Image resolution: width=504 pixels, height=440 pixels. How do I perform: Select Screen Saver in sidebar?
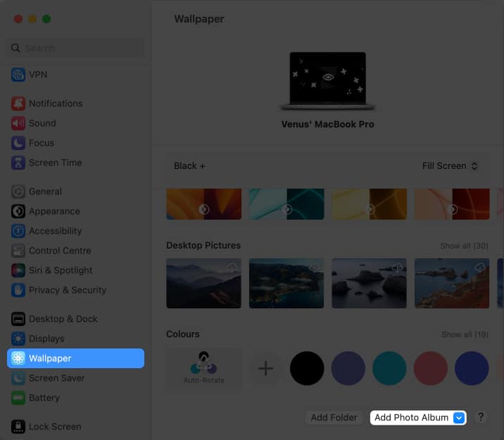(76, 378)
